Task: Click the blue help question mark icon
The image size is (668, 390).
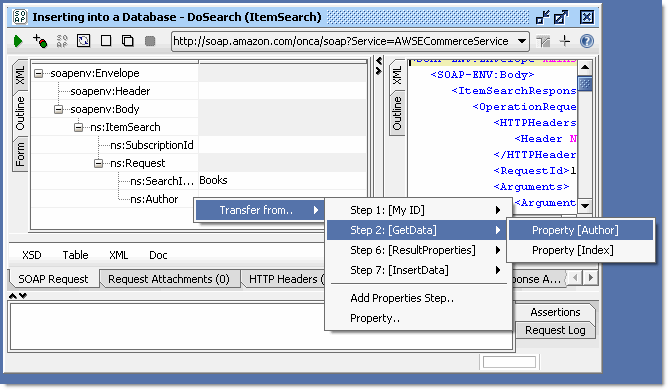Action: tap(587, 41)
